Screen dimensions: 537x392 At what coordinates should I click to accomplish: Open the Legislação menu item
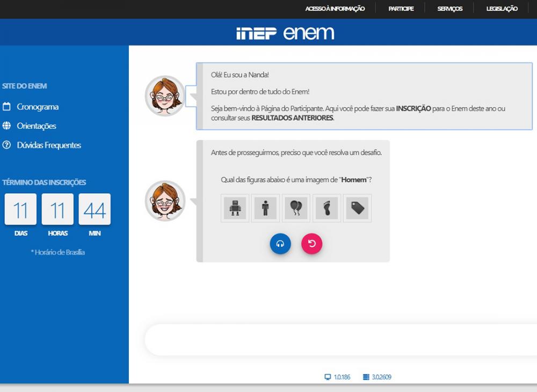tap(502, 9)
